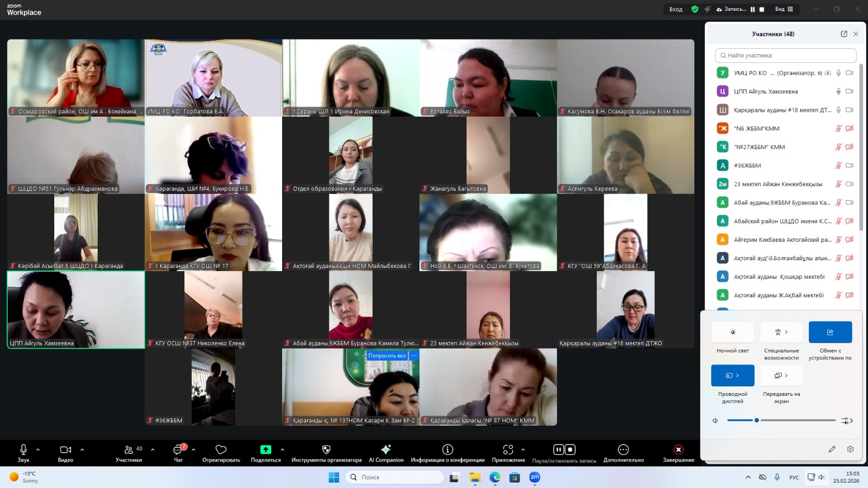Screen dimensions: 868x488
Task: Click the system volume slider
Action: point(781,420)
